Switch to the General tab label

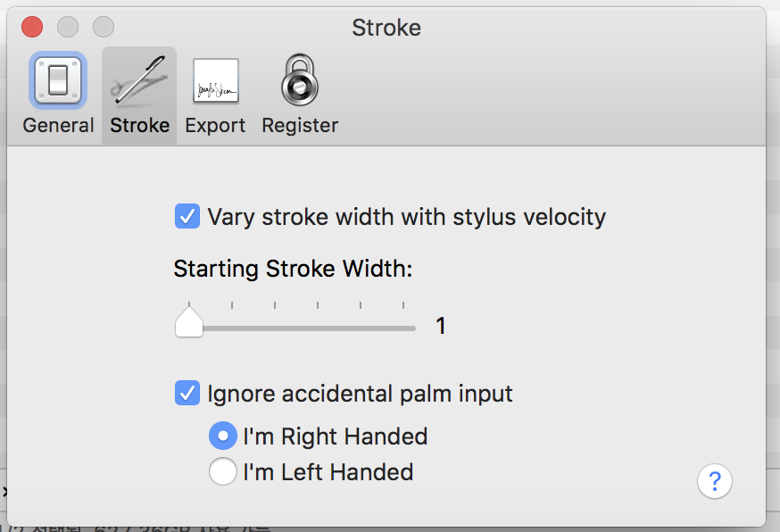click(58, 126)
